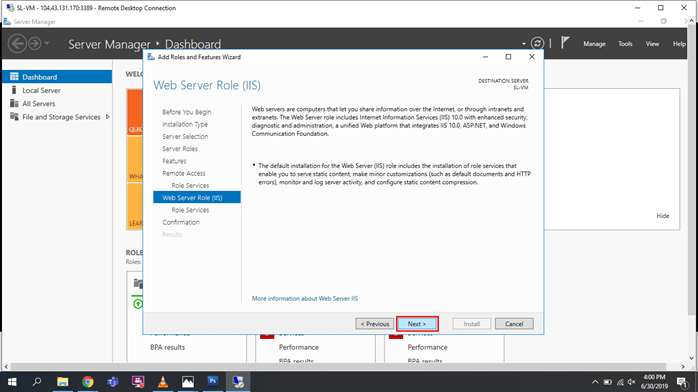Image resolution: width=698 pixels, height=392 pixels.
Task: Open the Tools menu
Action: (x=625, y=44)
